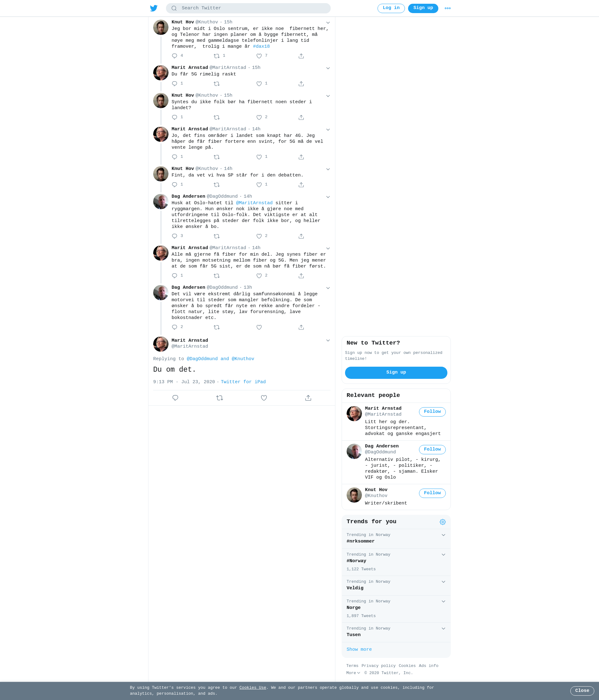Open the three-dots more menu in header
This screenshot has height=700, width=599.
tap(448, 8)
